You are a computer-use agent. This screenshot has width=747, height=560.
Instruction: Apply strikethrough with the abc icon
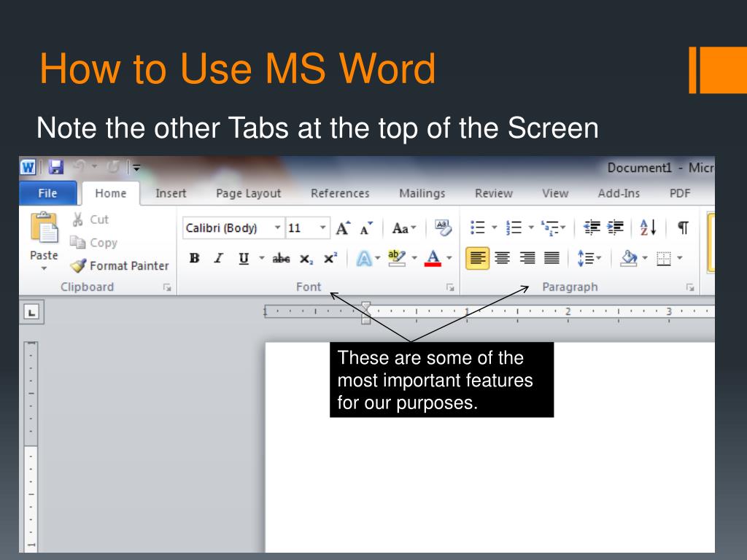pos(281,258)
